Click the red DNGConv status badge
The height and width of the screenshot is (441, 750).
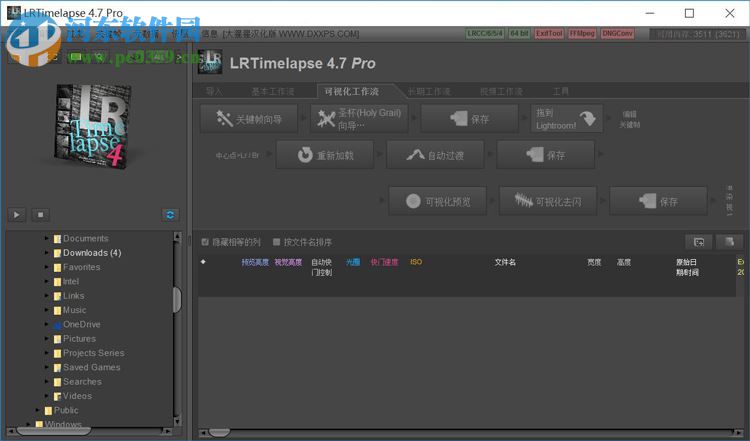pyautogui.click(x=617, y=33)
